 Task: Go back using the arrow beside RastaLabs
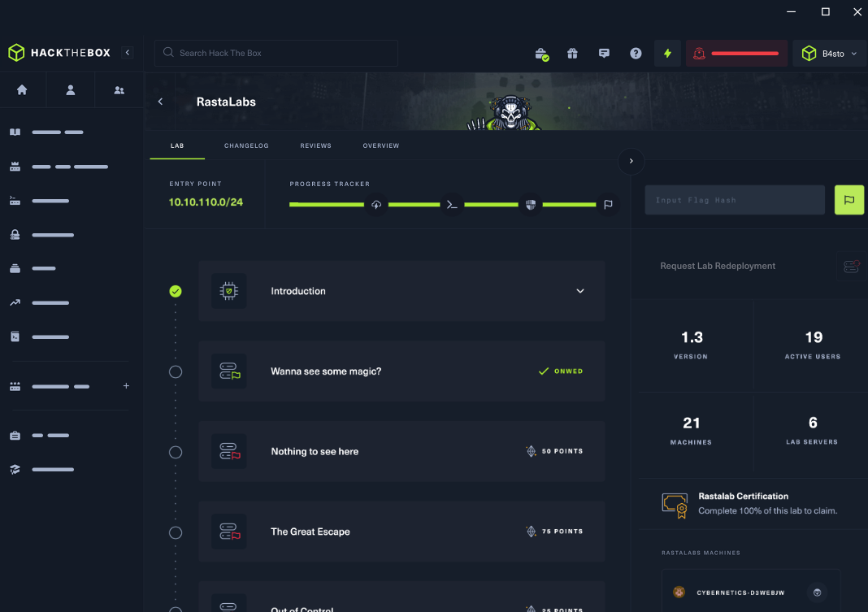point(161,102)
